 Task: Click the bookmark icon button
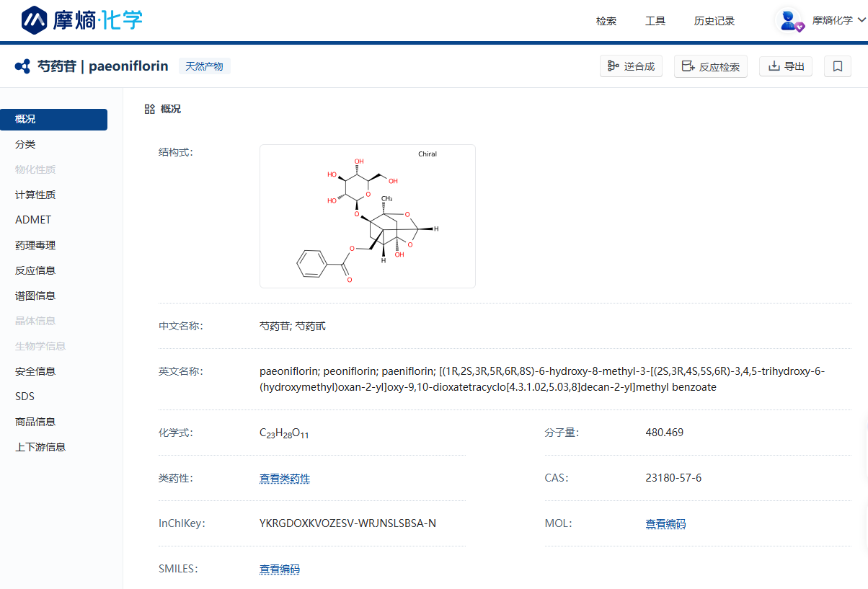pyautogui.click(x=837, y=66)
